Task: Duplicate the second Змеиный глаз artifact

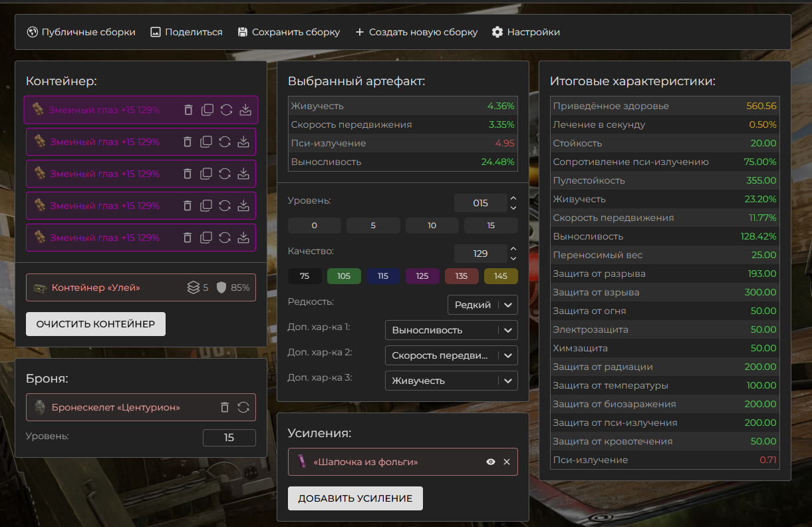Action: pos(206,142)
